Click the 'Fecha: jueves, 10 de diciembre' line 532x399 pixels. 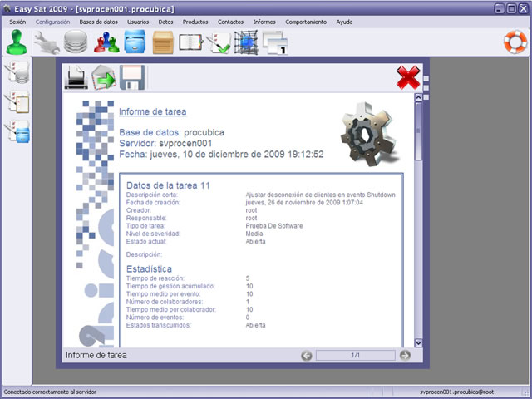tap(221, 155)
